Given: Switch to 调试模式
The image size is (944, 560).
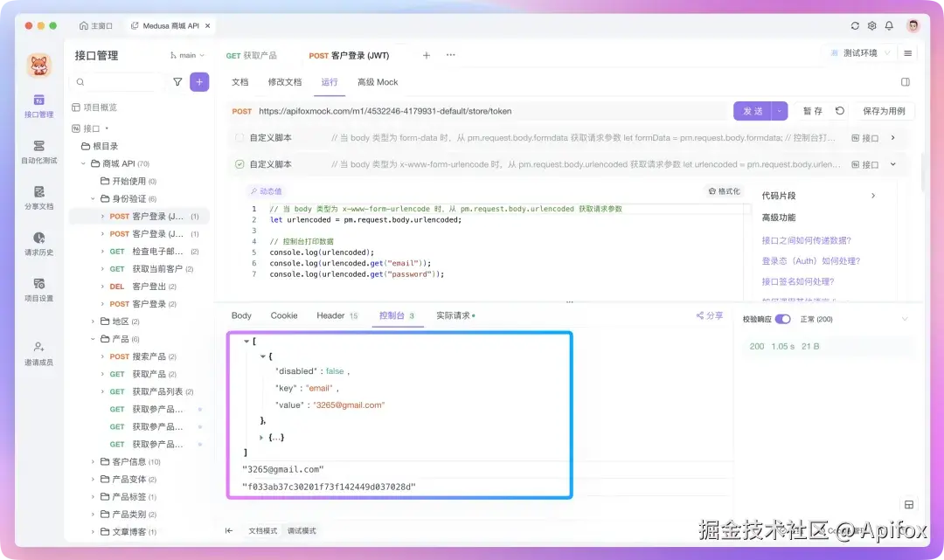Looking at the screenshot, I should (x=301, y=530).
